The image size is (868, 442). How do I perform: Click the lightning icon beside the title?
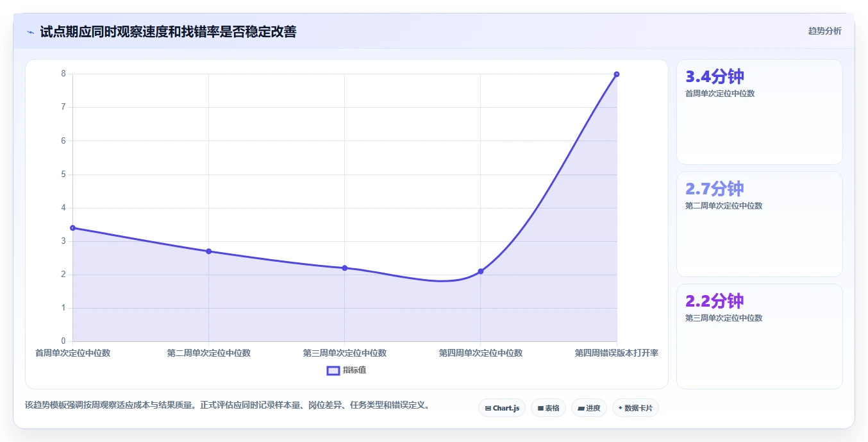point(31,32)
